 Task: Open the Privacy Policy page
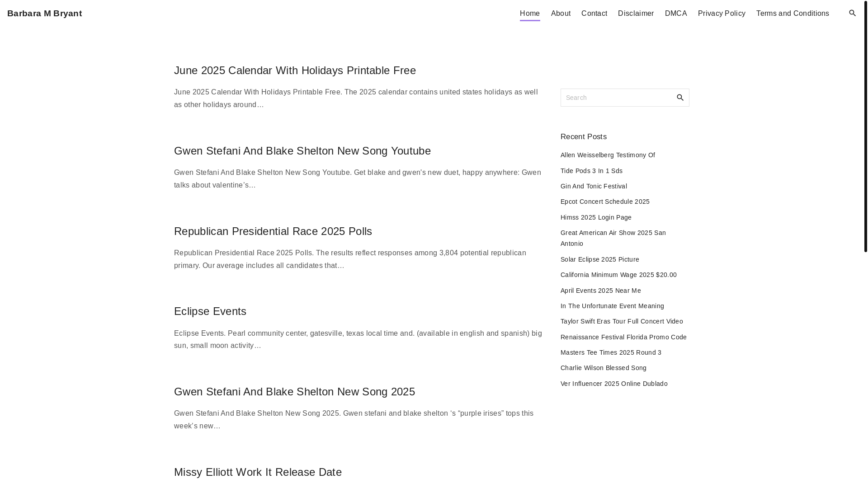click(722, 14)
